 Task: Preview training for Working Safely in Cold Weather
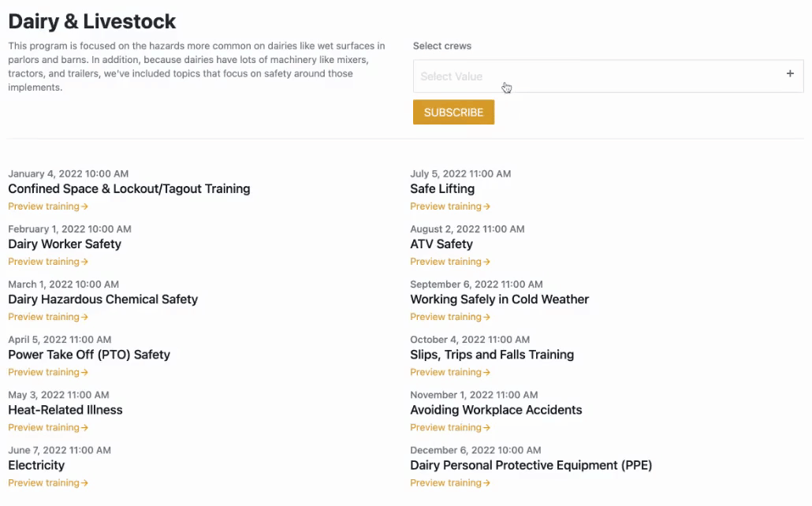[450, 317]
